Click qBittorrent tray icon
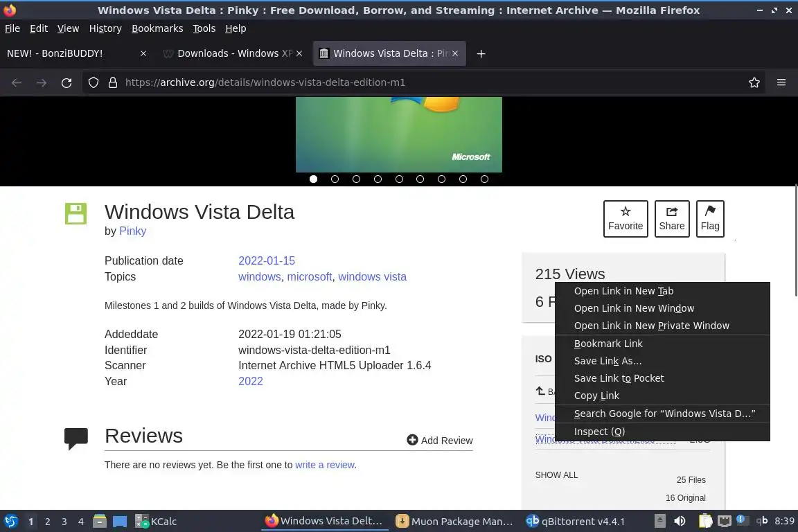This screenshot has width=798, height=532. click(x=762, y=521)
